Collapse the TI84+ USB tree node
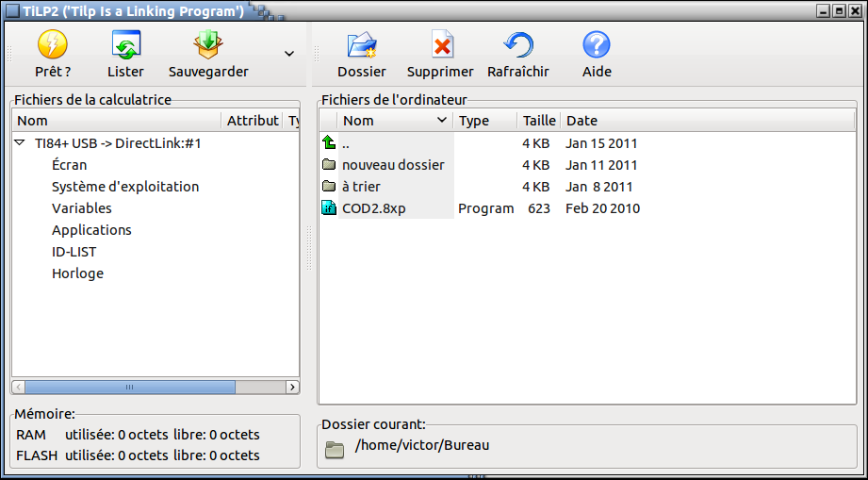 [x=20, y=143]
